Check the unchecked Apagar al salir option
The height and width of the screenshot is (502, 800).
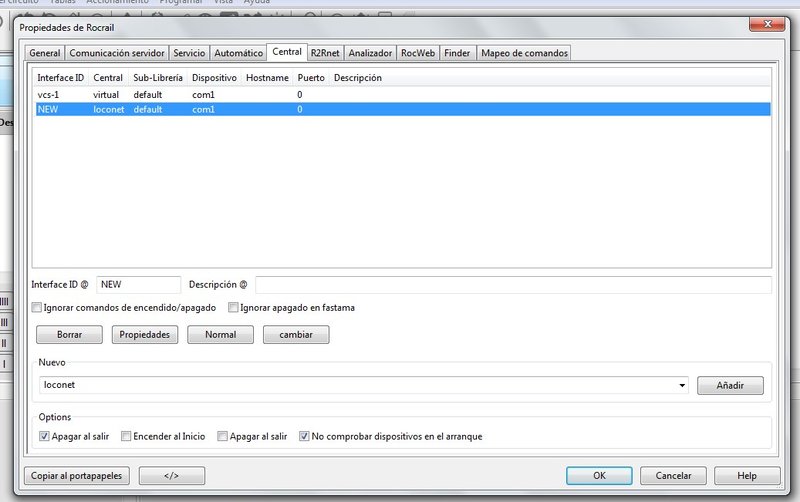pyautogui.click(x=222, y=436)
